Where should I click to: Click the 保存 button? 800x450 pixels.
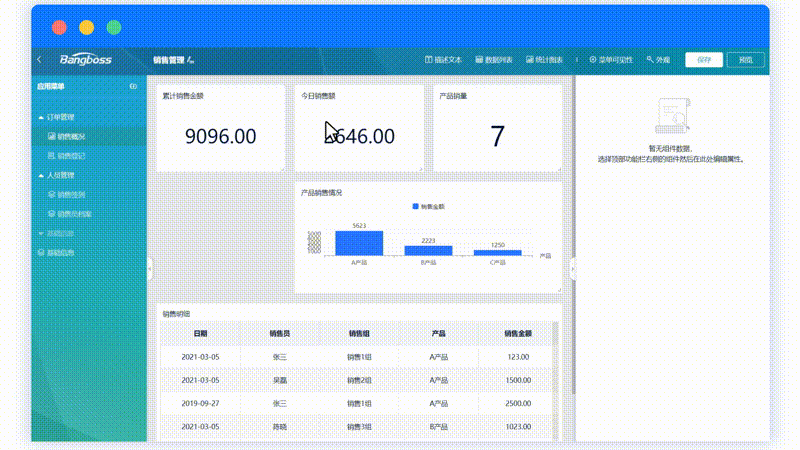pyautogui.click(x=704, y=60)
